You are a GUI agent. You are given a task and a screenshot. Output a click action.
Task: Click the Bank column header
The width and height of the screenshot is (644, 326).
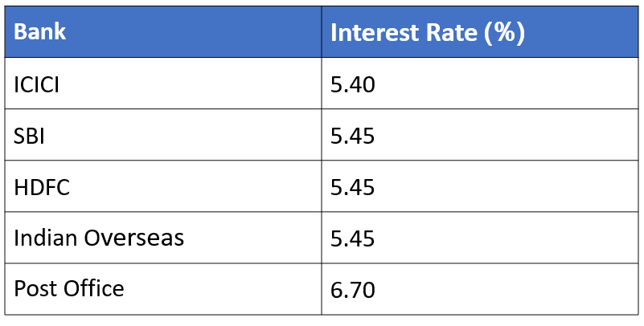tap(40, 33)
